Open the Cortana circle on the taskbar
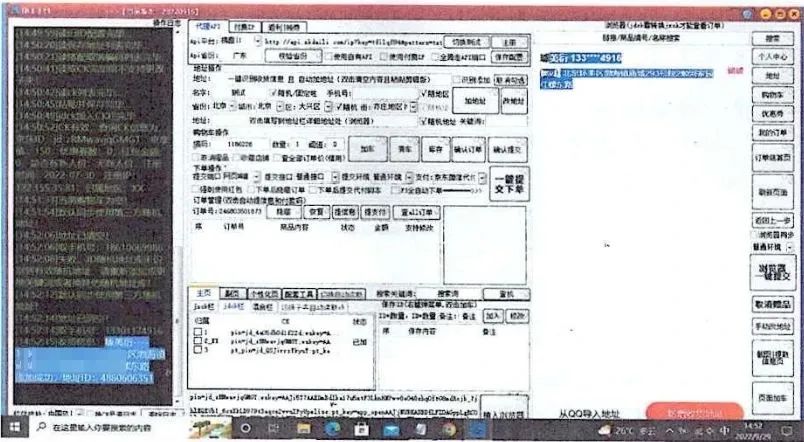 [246, 428]
